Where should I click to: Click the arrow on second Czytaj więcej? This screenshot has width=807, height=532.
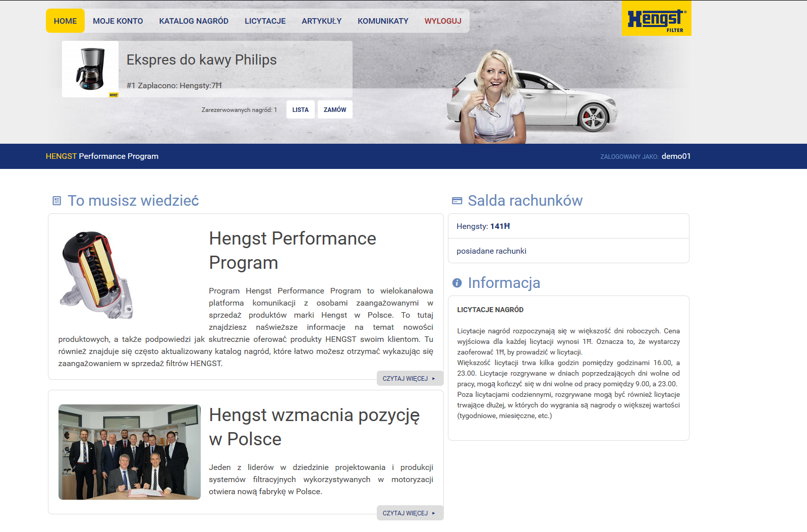coord(433,513)
